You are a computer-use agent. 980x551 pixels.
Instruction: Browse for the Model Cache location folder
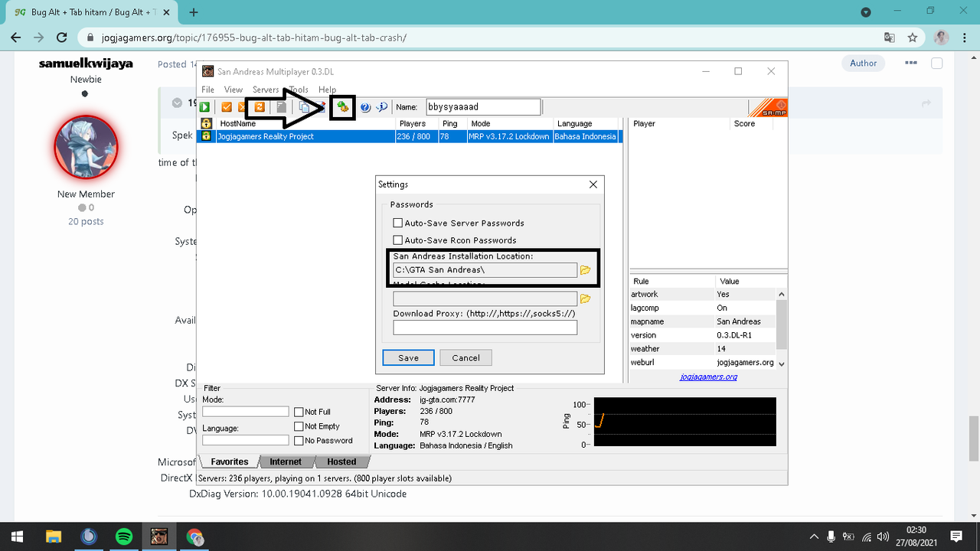pos(586,298)
